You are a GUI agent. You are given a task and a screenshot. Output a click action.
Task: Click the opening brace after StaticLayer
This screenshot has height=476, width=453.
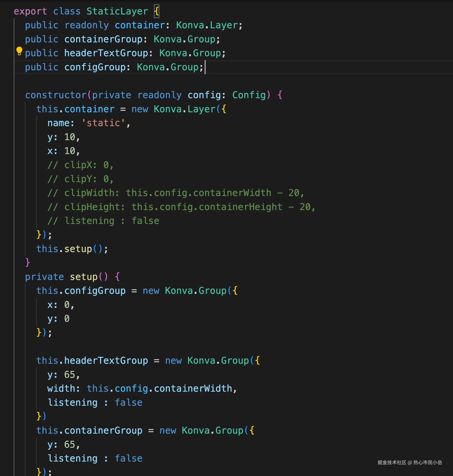156,11
